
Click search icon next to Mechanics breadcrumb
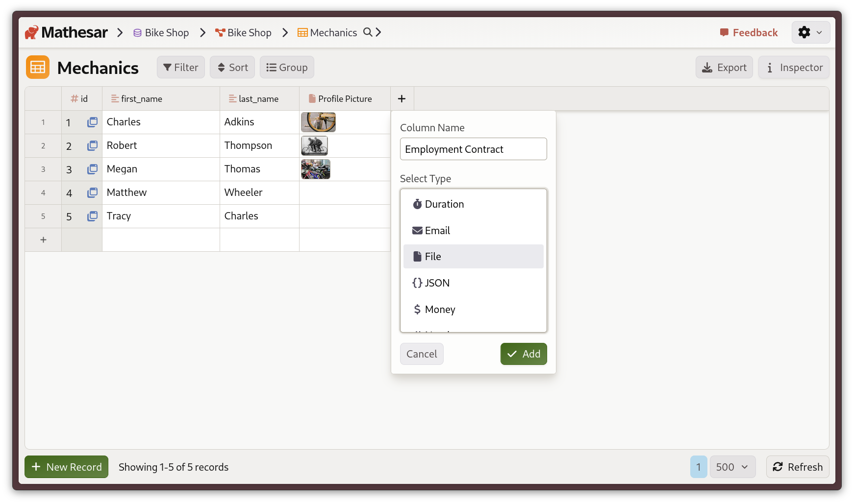[x=367, y=32]
